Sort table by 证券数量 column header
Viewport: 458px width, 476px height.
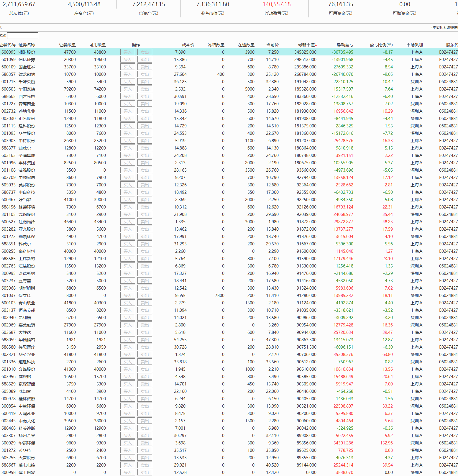[68, 45]
